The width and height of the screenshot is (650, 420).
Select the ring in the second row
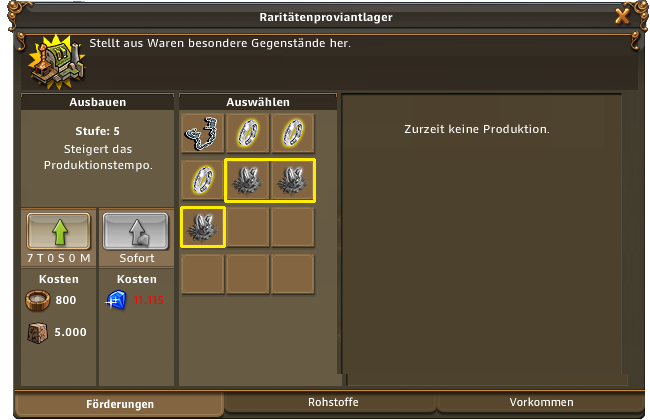203,180
